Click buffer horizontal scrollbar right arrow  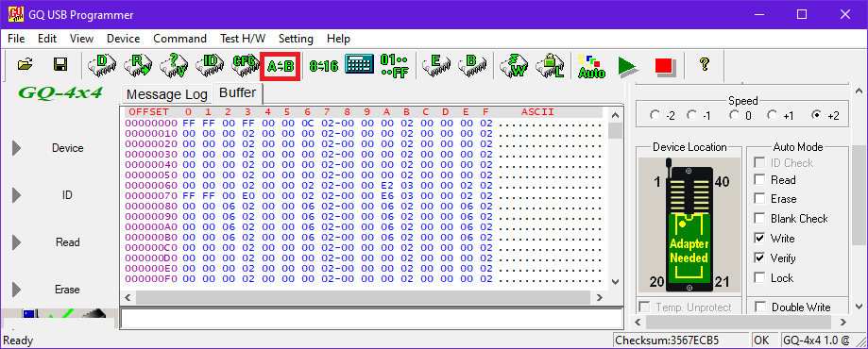coord(599,297)
